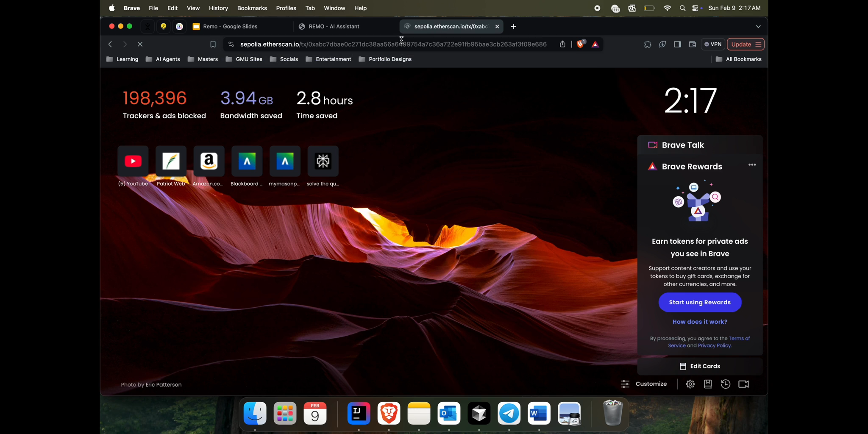Viewport: 868px width, 434px height.
Task: Open bookmarks icon at bottom right
Action: coord(708,384)
